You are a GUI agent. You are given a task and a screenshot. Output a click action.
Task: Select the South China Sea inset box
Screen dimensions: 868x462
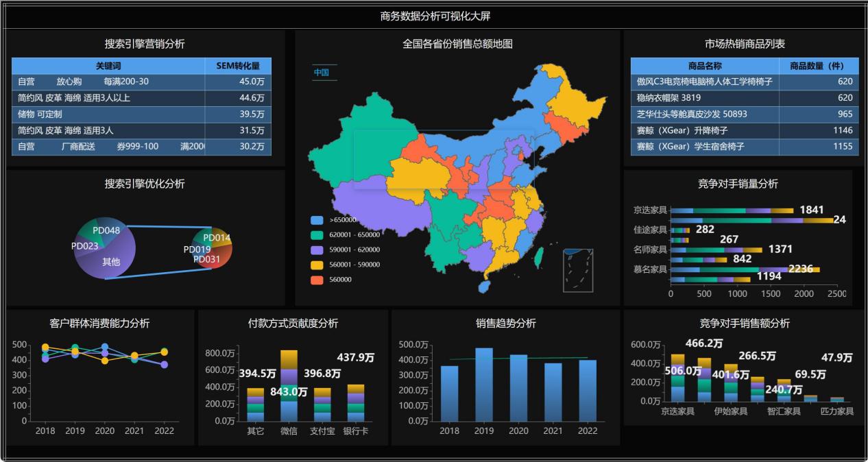pos(577,270)
